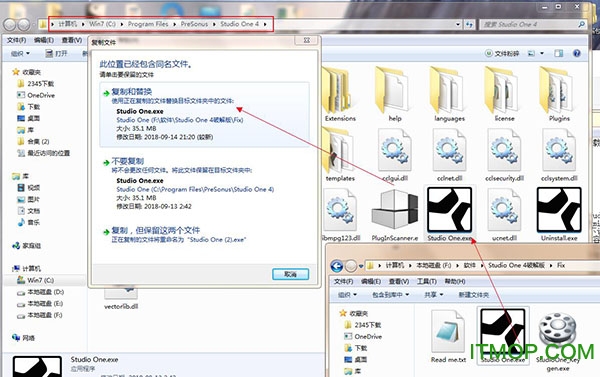Open the 文件(F) menu in main window
600x377 pixels.
point(16,40)
